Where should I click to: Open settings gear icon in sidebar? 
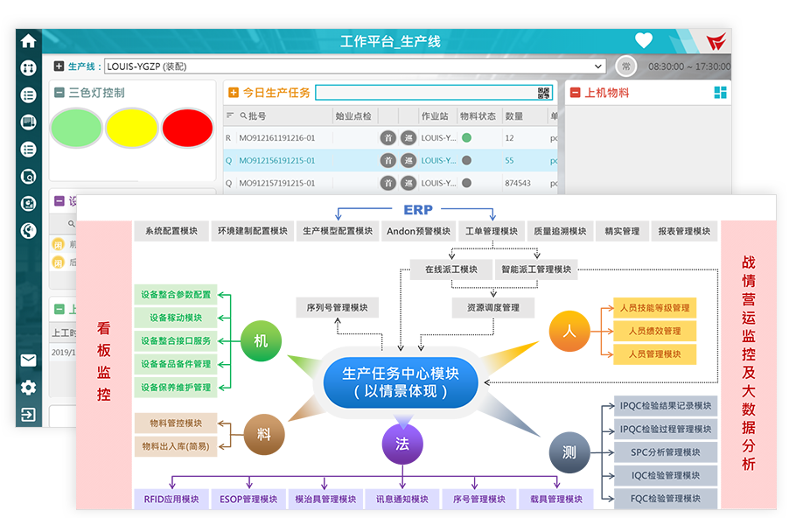click(x=28, y=388)
